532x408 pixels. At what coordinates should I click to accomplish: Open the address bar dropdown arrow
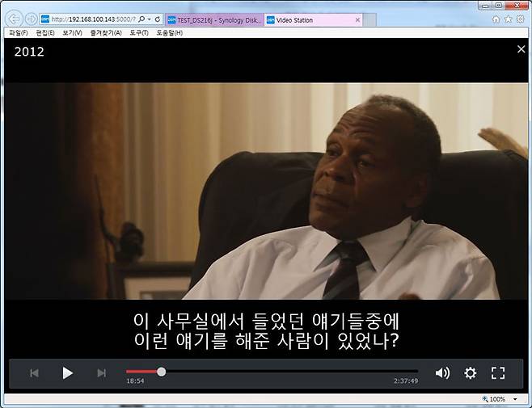click(150, 19)
